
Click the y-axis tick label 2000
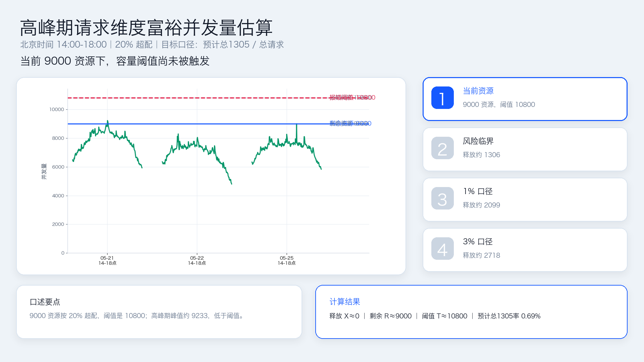[x=58, y=224]
